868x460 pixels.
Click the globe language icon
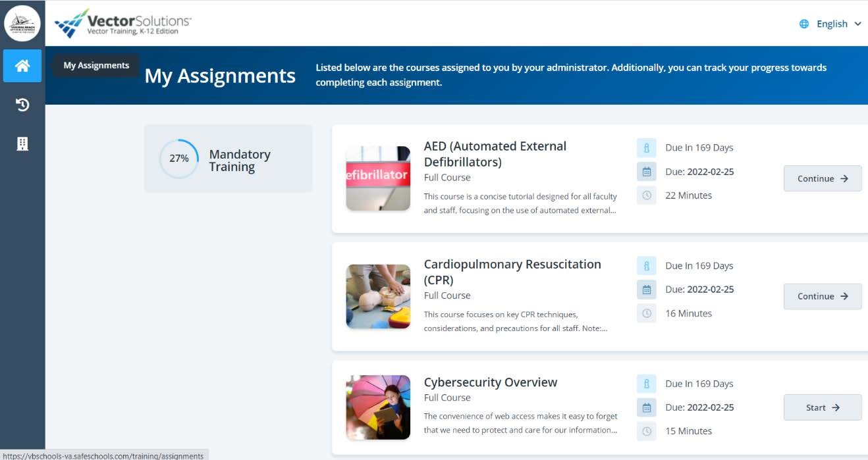[x=804, y=24]
